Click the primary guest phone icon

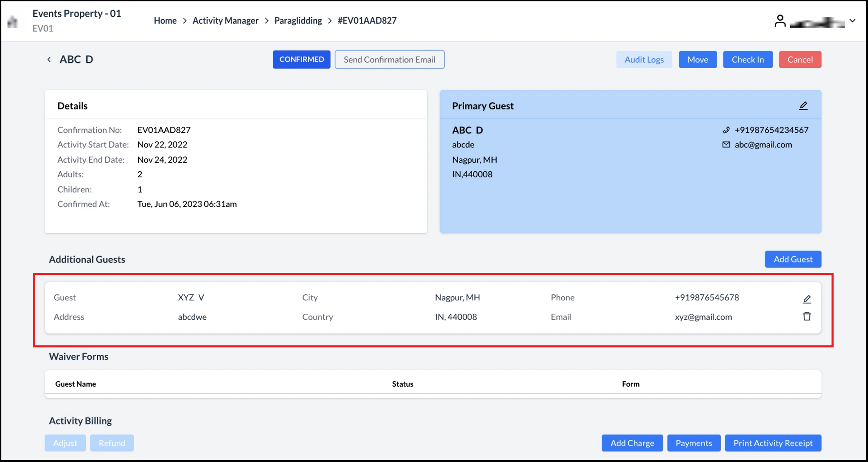tap(726, 130)
